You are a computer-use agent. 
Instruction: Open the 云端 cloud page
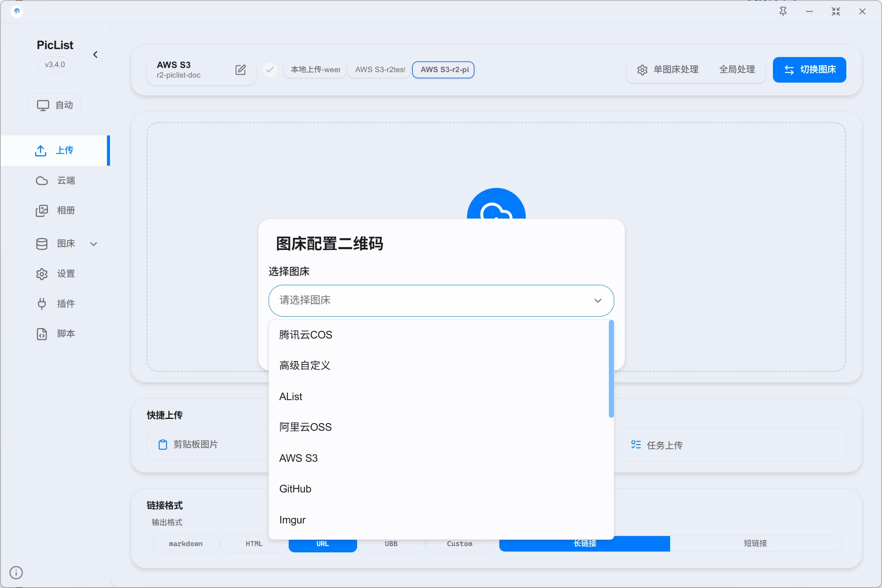click(x=55, y=181)
